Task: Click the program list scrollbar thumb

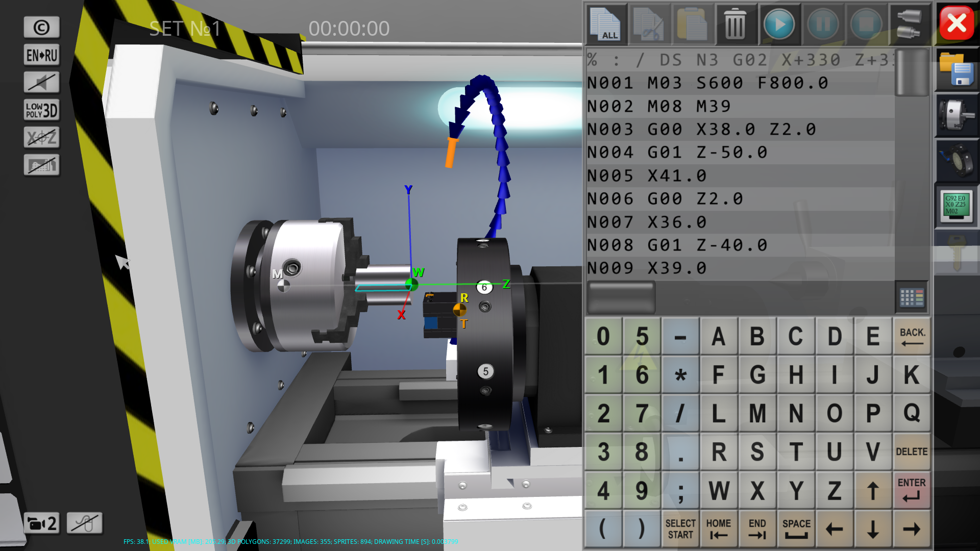Action: click(912, 73)
